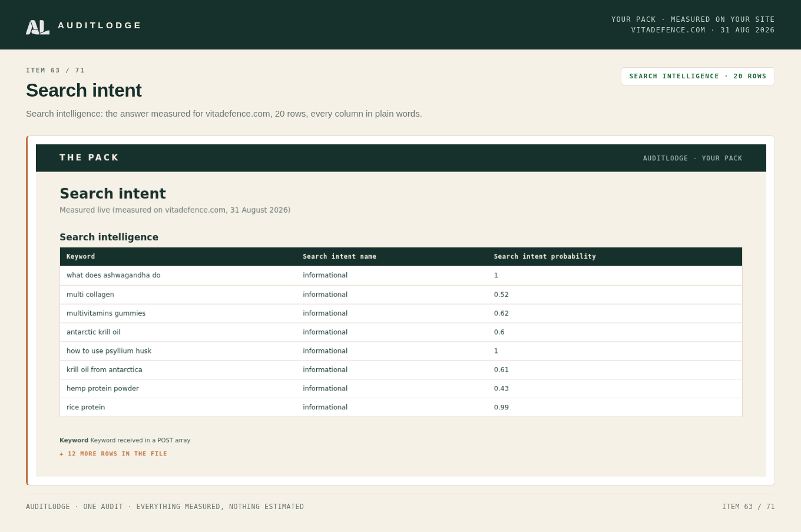Select the 'what does ashwagandha do' keyword cell

(114, 275)
